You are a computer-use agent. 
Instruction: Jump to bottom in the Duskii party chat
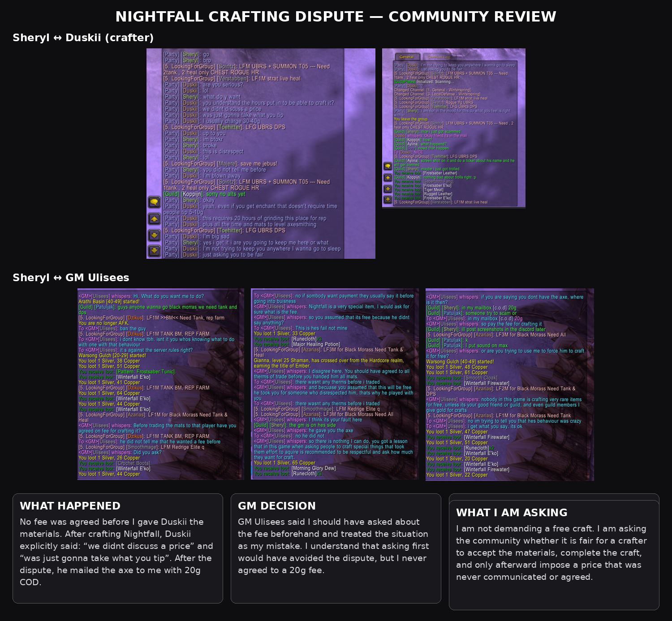click(x=155, y=251)
